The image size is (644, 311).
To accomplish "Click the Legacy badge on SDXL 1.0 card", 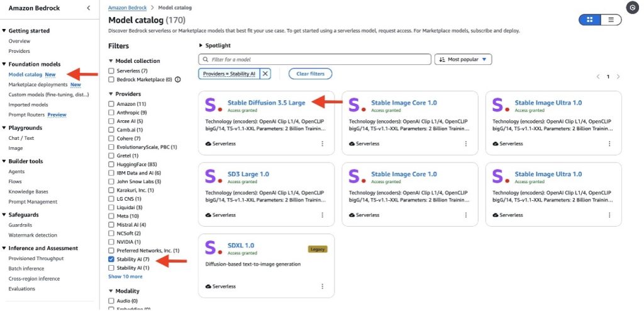I will [318, 249].
